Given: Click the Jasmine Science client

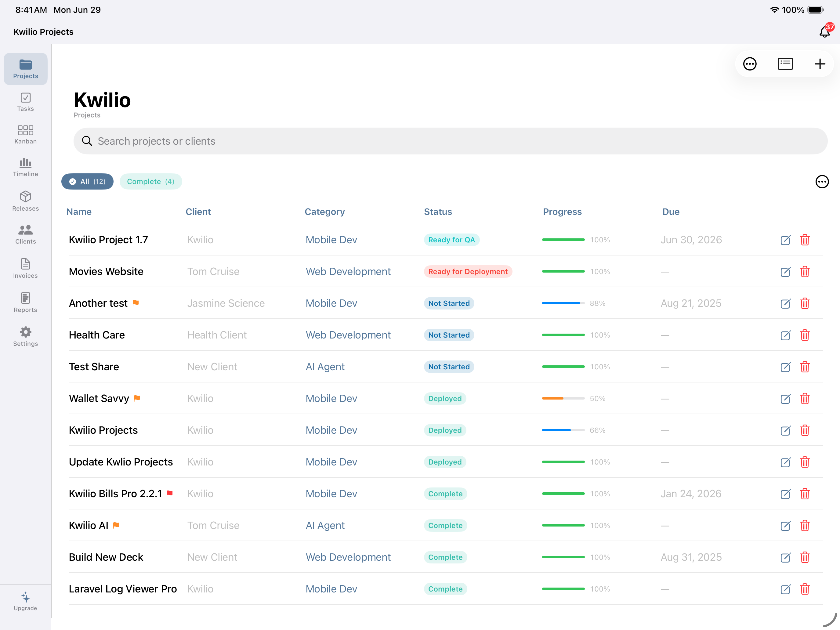Looking at the screenshot, I should coord(226,303).
